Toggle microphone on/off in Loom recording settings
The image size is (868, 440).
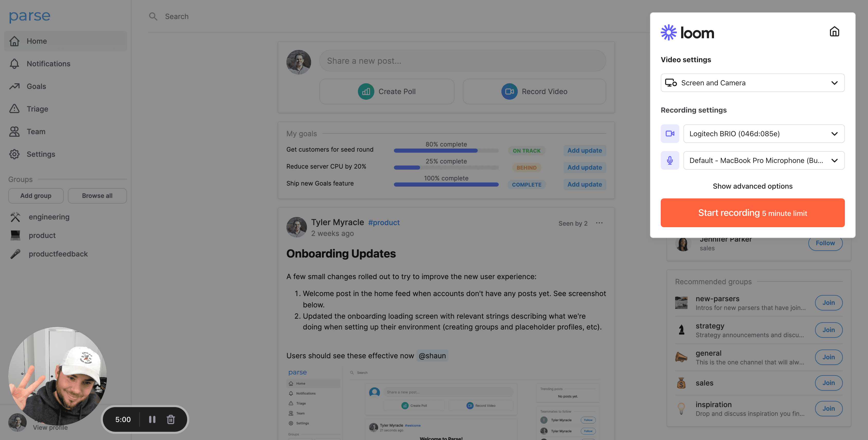(x=670, y=160)
